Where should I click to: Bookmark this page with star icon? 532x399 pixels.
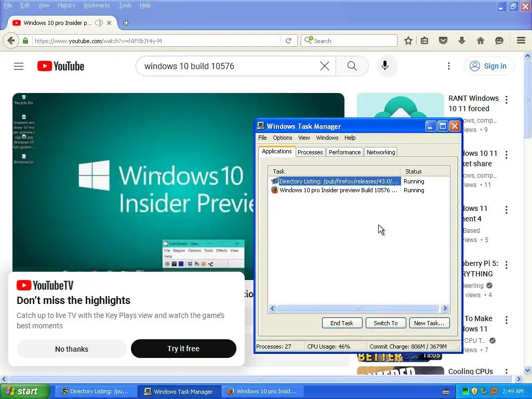point(408,41)
